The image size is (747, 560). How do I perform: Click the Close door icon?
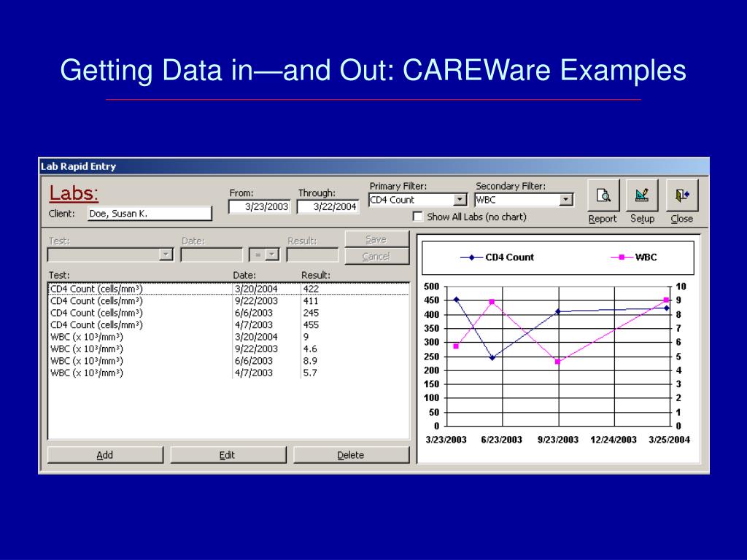(681, 195)
